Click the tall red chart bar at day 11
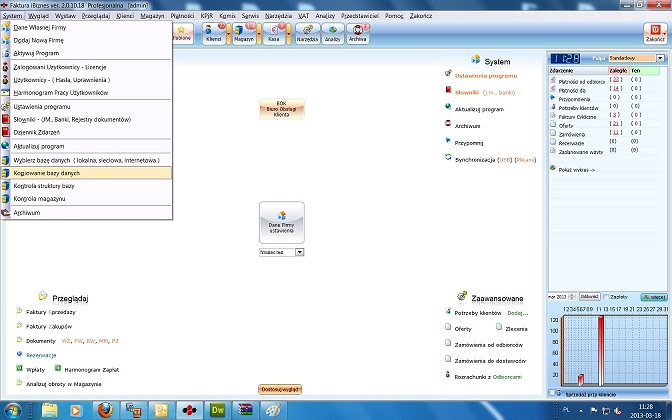 601,351
